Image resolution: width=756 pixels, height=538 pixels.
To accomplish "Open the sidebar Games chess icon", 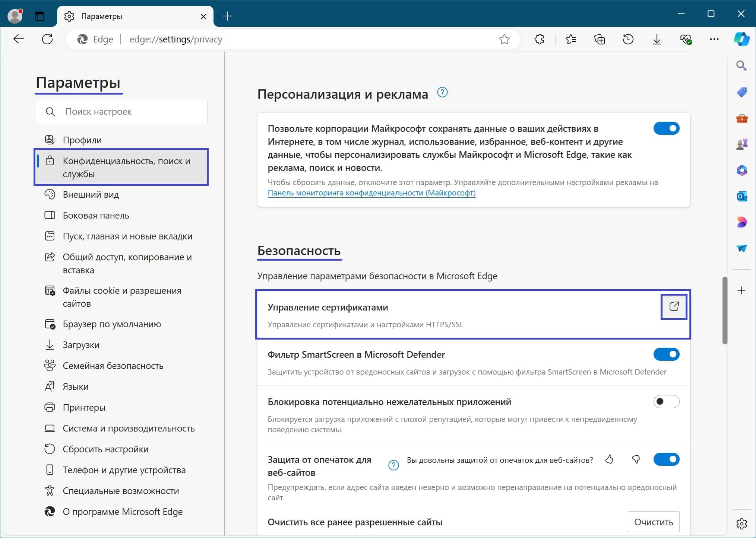I will click(741, 144).
